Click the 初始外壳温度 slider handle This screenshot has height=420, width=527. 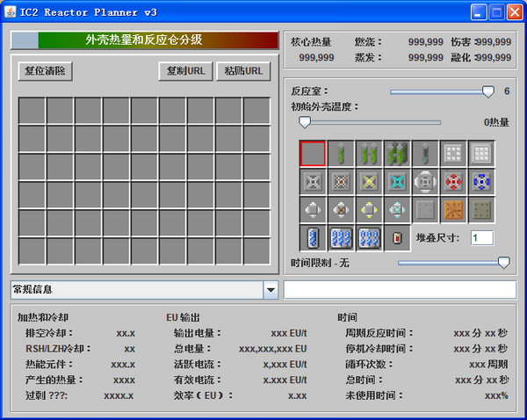click(x=305, y=122)
